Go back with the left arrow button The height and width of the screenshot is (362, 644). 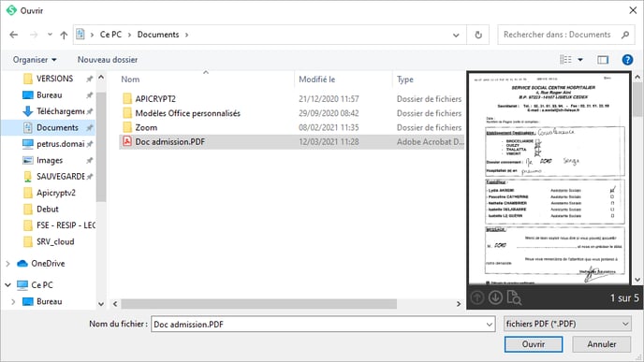coord(14,35)
